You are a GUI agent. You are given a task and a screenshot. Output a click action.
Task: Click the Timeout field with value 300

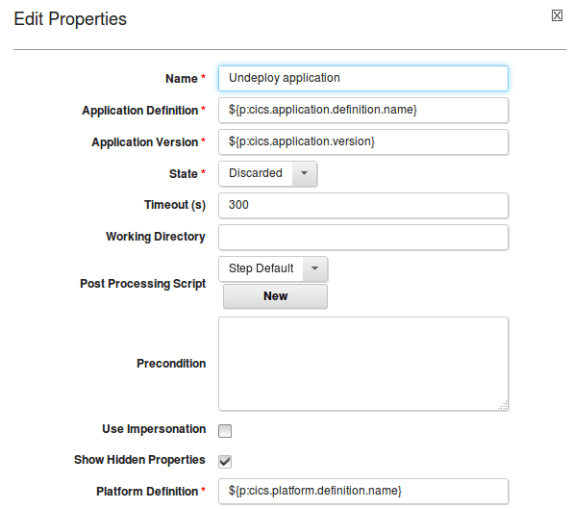click(x=363, y=205)
